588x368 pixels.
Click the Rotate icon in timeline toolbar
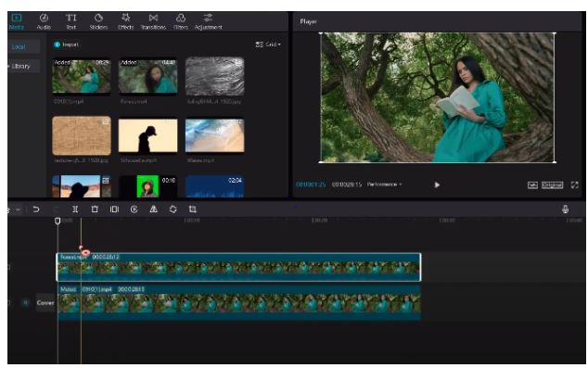tap(173, 209)
